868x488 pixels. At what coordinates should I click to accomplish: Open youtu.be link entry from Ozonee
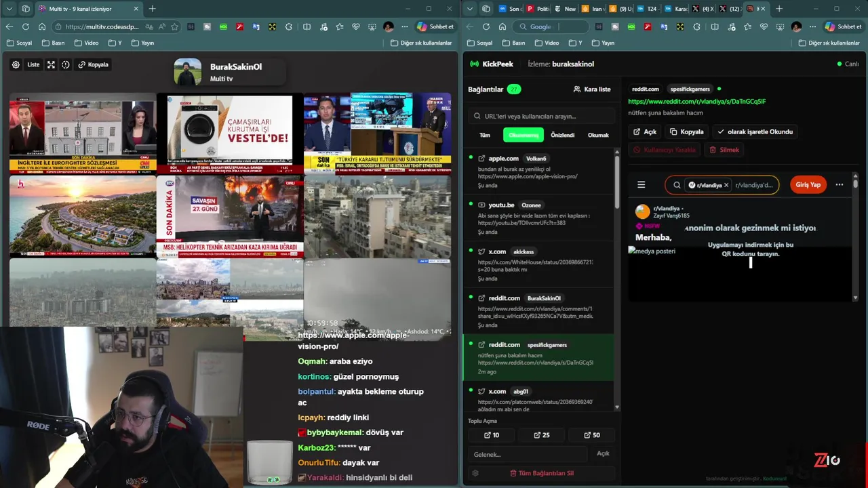[x=538, y=218]
